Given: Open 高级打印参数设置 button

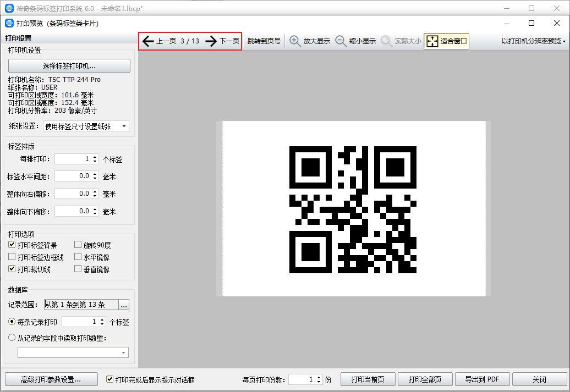Looking at the screenshot, I should point(51,380).
